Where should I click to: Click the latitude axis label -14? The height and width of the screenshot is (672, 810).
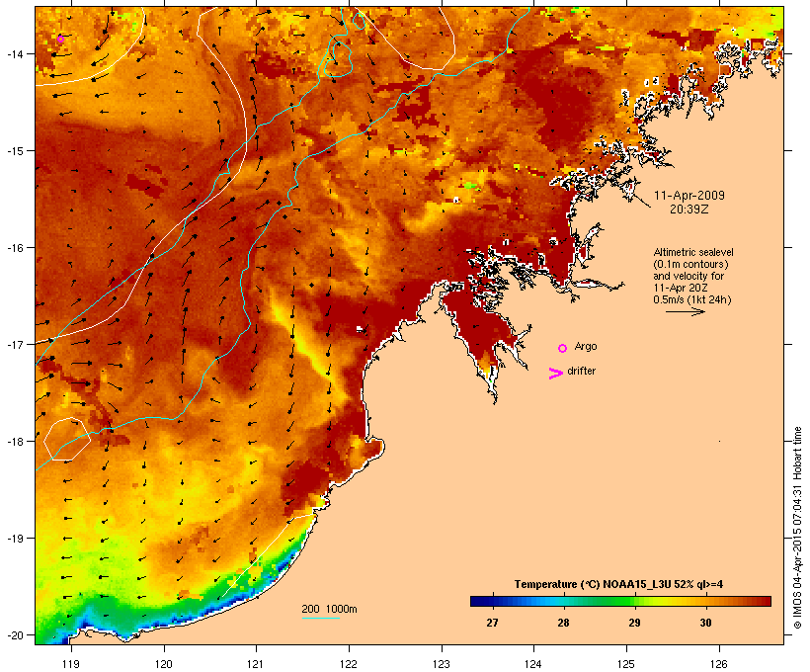pyautogui.click(x=14, y=53)
